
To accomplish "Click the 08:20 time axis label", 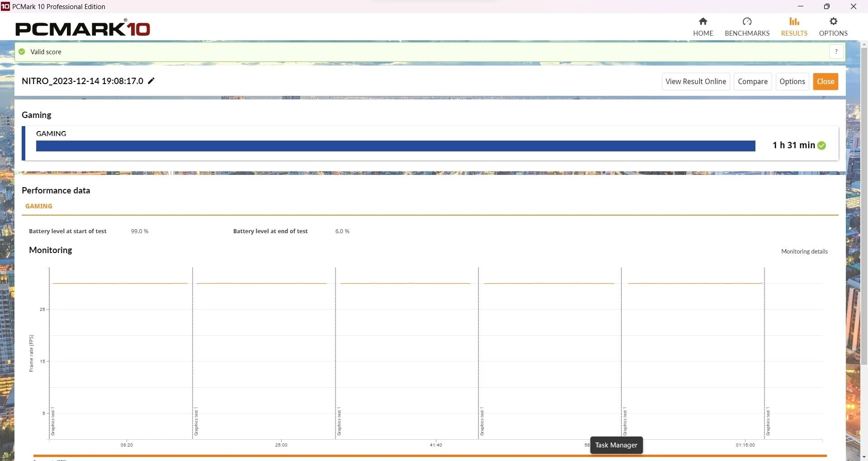I will [127, 445].
